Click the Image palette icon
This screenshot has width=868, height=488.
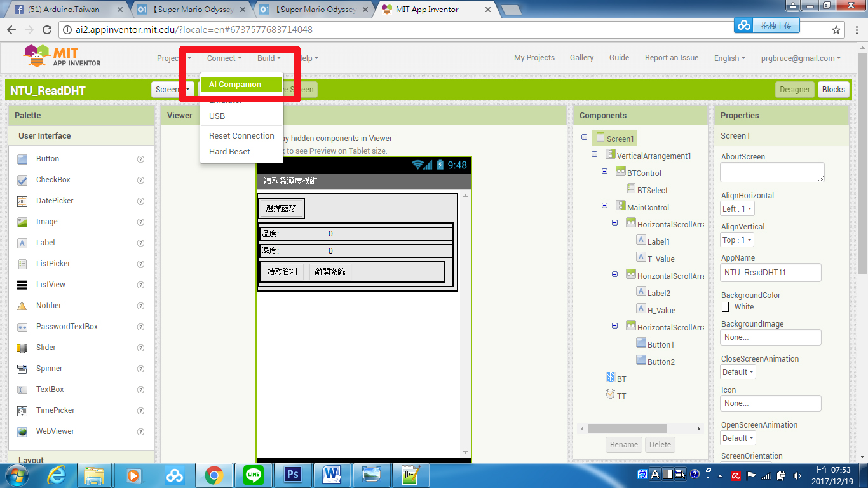coord(22,222)
